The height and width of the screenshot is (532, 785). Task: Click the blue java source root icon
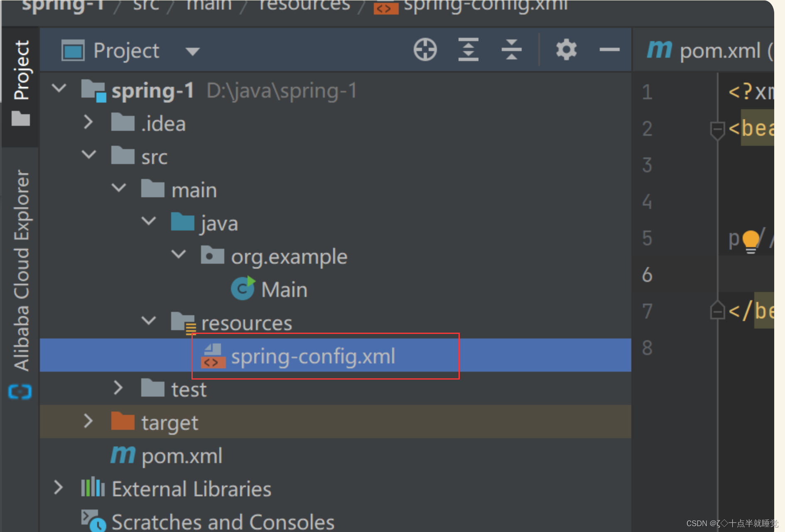tap(183, 222)
